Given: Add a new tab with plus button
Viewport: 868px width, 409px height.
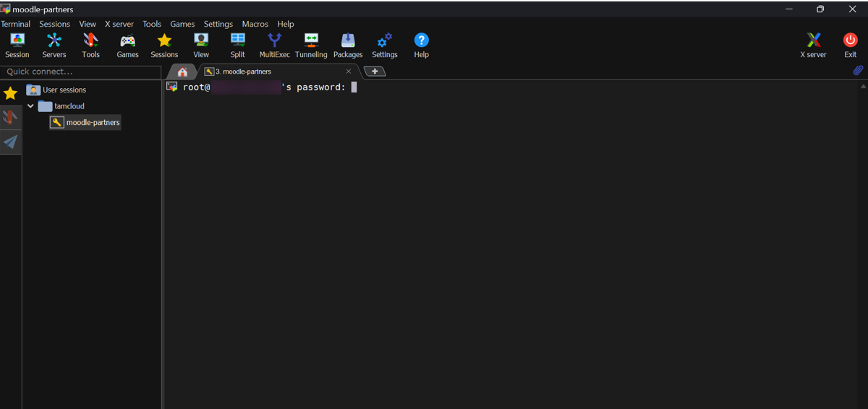Looking at the screenshot, I should point(375,72).
